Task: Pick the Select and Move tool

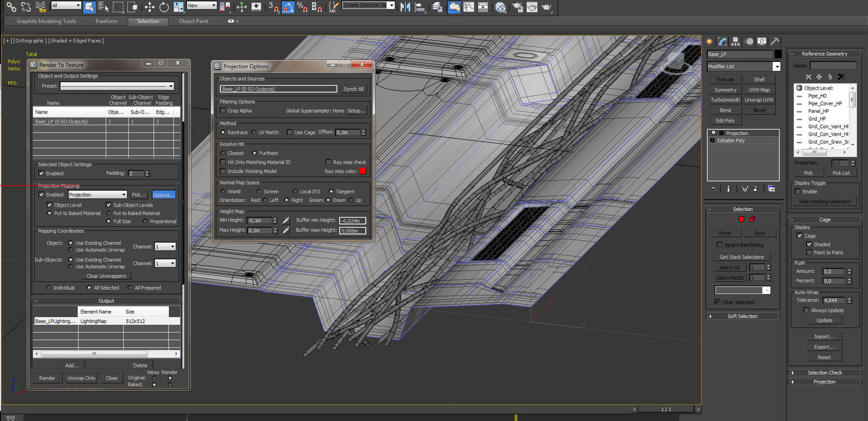Action: 149,7
